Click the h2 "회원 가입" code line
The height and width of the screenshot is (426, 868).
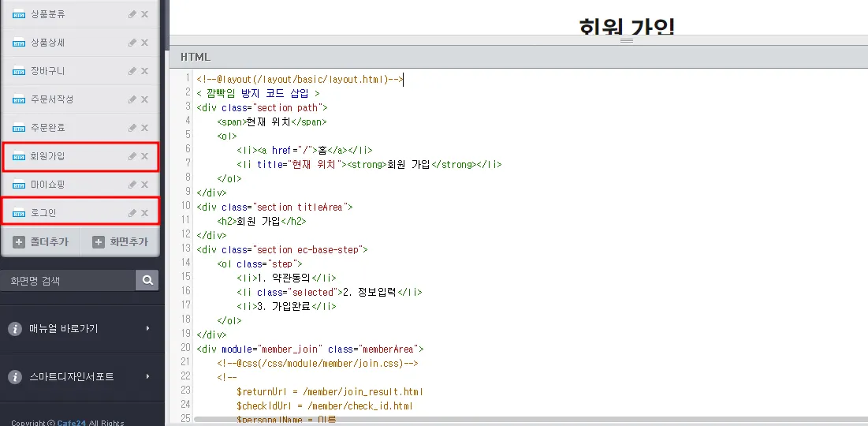click(261, 221)
